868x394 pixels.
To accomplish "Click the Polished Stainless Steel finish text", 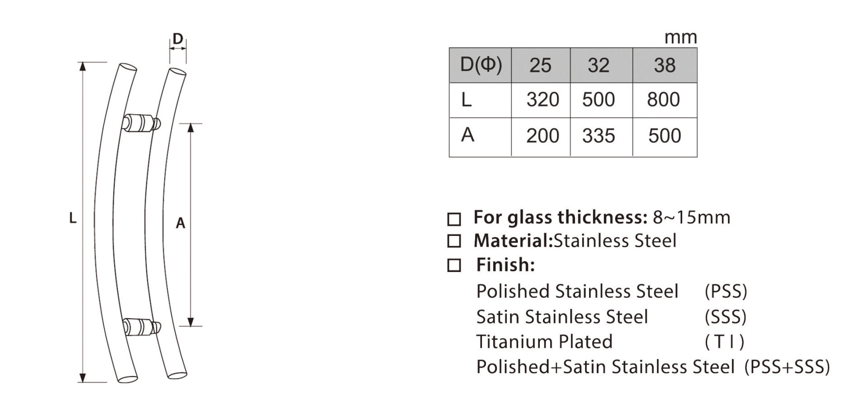I will coord(577,291).
